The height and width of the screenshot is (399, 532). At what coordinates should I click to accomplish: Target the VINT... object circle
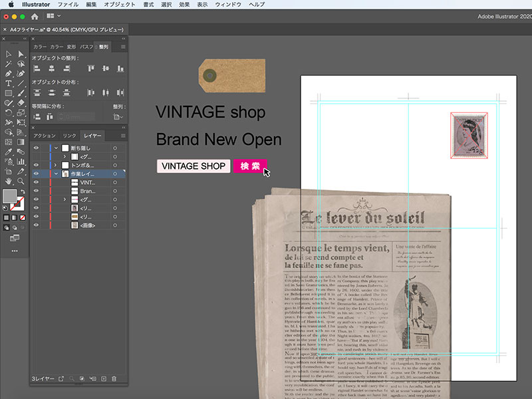coord(115,182)
